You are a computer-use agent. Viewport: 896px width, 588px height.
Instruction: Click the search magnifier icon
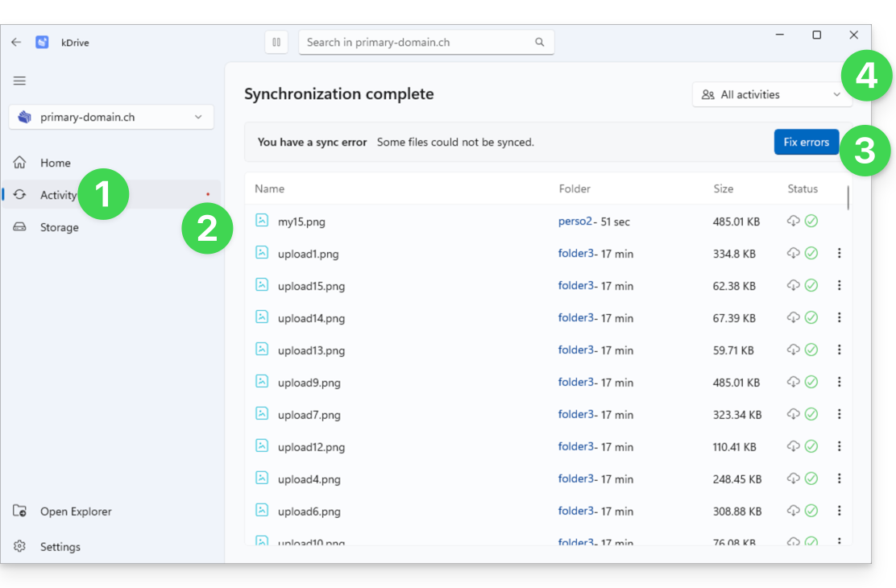(539, 42)
